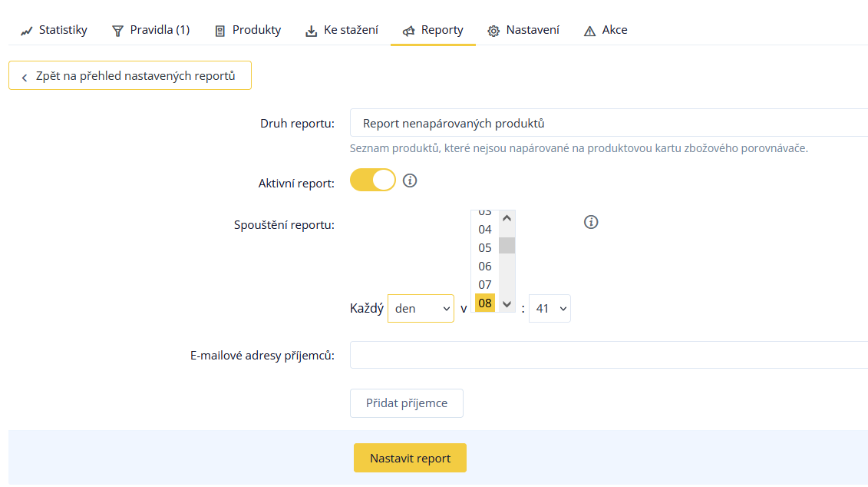The image size is (868, 487).
Task: Toggle the Aktivní report switch
Action: (372, 180)
